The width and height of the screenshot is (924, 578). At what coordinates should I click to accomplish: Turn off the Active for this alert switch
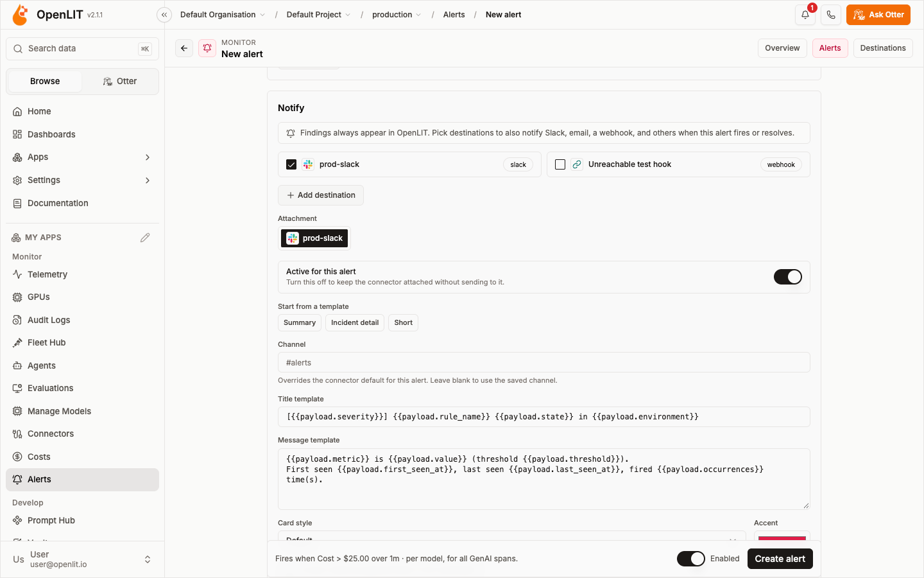point(788,277)
